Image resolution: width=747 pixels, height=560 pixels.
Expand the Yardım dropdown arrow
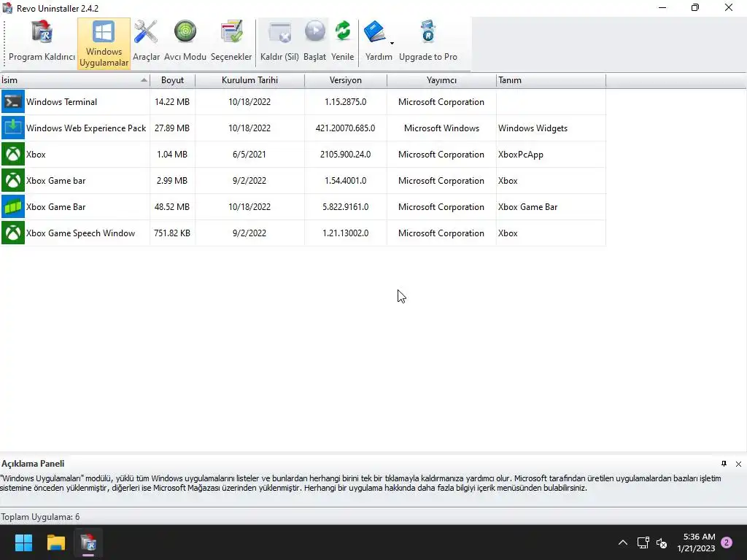[392, 43]
